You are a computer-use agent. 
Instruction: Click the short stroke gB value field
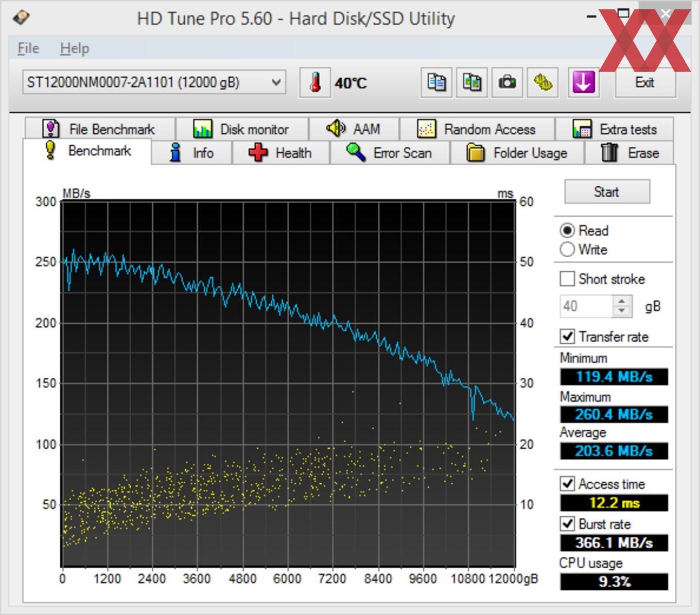pyautogui.click(x=586, y=306)
